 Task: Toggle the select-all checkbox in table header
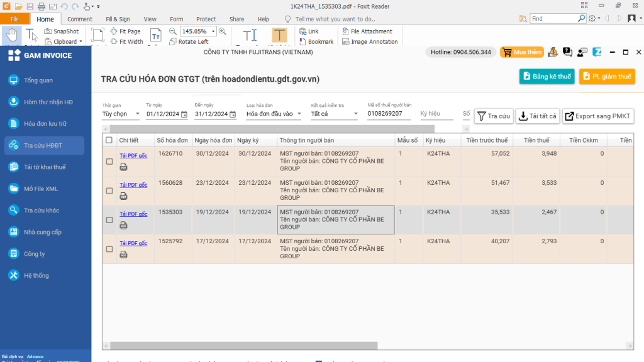109,140
